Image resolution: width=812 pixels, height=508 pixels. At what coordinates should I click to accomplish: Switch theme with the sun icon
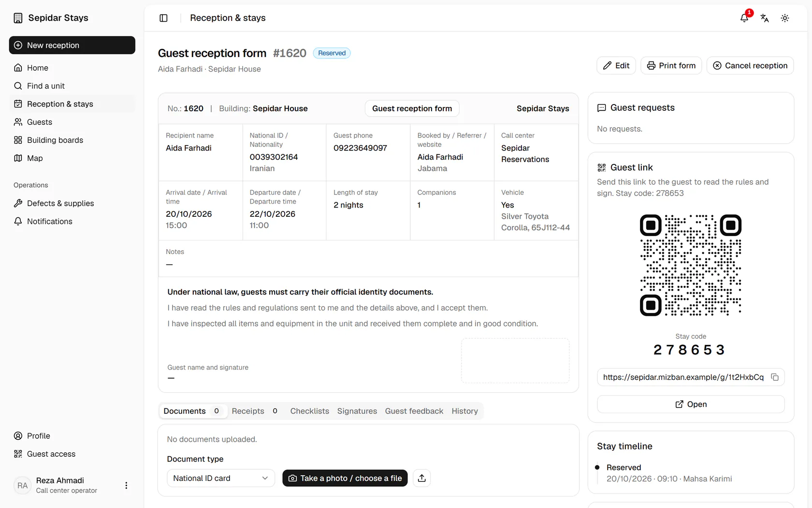tap(785, 18)
